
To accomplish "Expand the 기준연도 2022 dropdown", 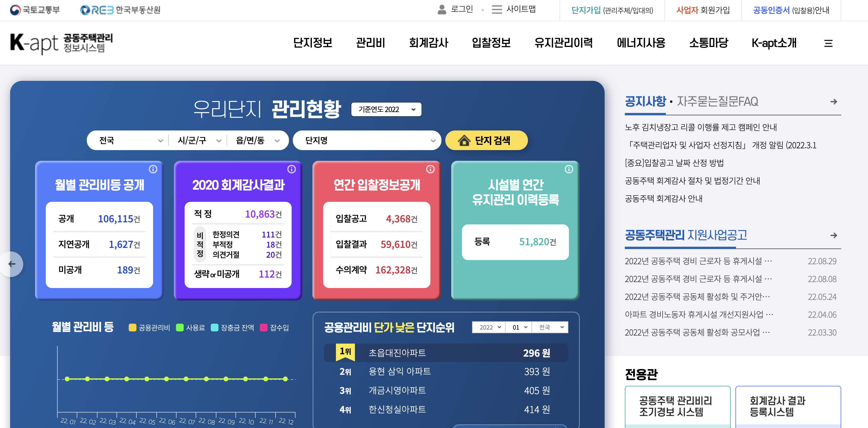I will 386,110.
